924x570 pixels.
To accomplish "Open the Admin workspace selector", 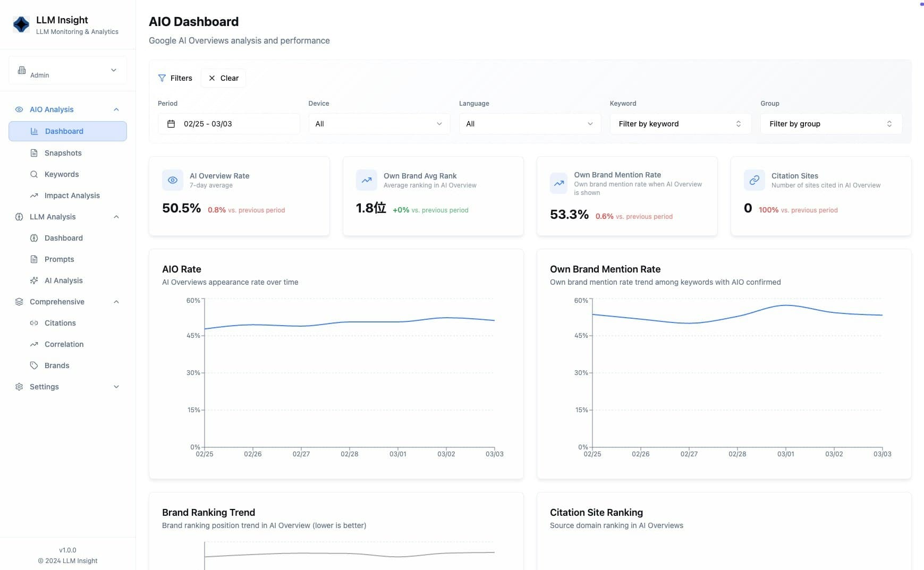I will [67, 70].
